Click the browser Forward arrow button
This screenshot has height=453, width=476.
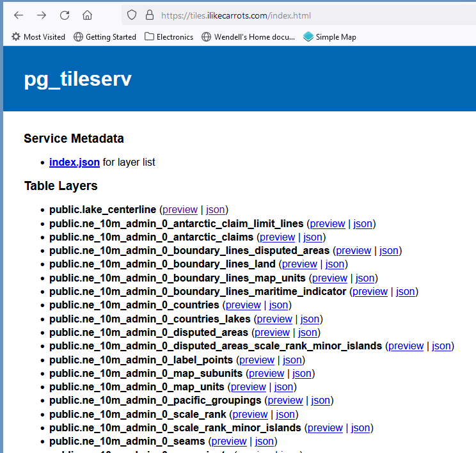(x=42, y=15)
